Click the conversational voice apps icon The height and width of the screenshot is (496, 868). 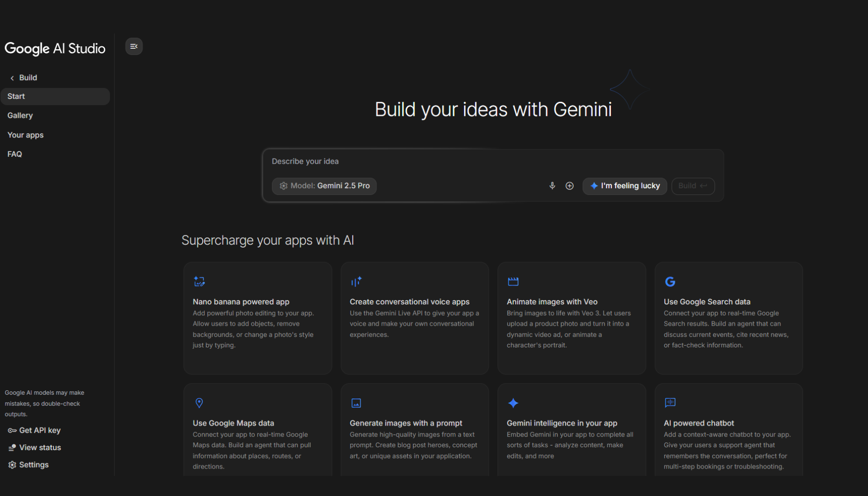356,281
